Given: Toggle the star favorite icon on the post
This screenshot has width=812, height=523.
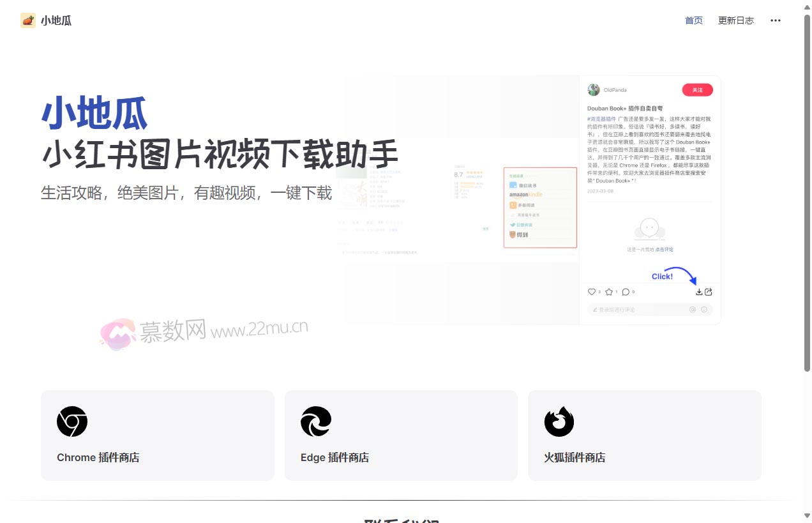Looking at the screenshot, I should click(x=609, y=292).
